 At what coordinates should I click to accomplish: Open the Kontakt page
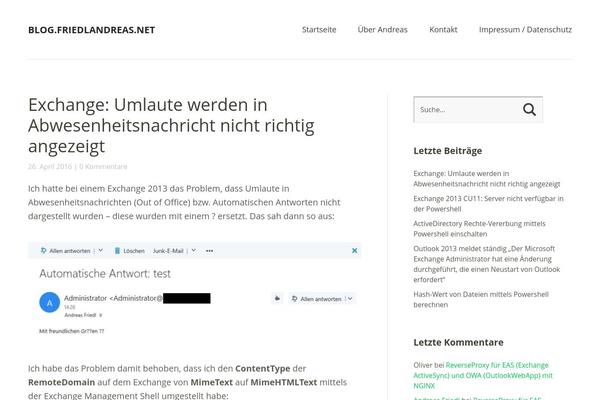click(443, 29)
